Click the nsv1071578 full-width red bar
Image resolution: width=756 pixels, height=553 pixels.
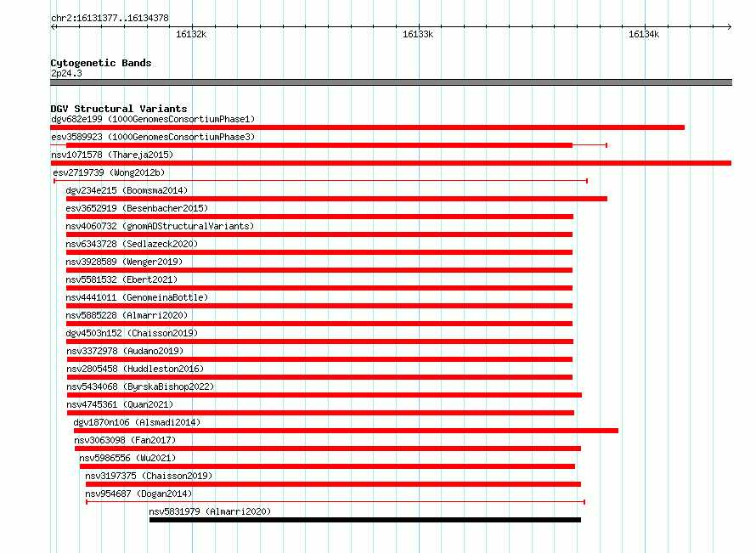pyautogui.click(x=391, y=163)
